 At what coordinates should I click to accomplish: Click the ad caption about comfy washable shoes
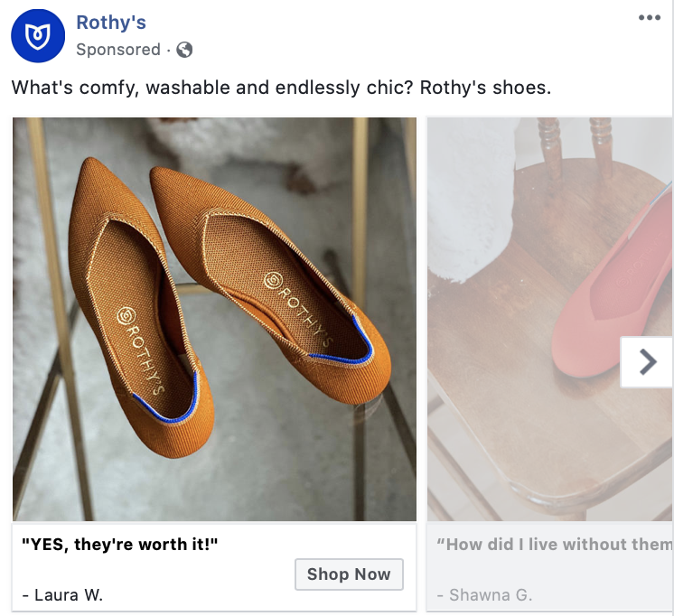pos(280,89)
